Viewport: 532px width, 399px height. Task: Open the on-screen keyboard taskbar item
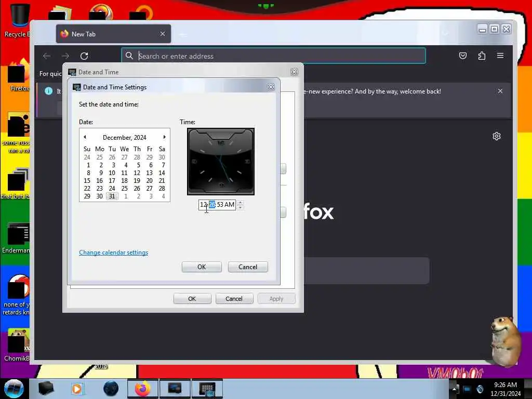point(207,389)
